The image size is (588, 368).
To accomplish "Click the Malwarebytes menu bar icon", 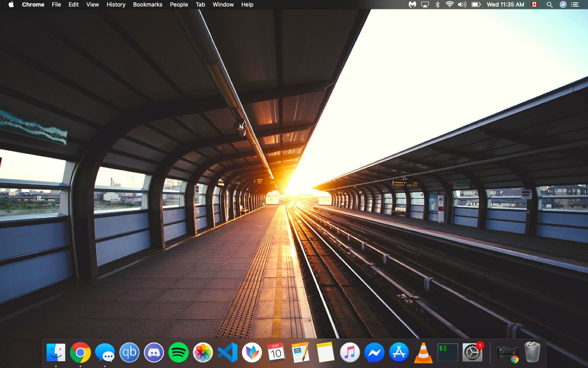I will click(412, 4).
